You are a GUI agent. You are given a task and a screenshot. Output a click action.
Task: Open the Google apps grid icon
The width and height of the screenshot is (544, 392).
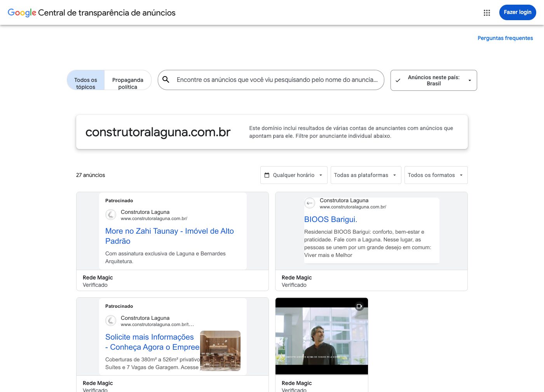[487, 13]
